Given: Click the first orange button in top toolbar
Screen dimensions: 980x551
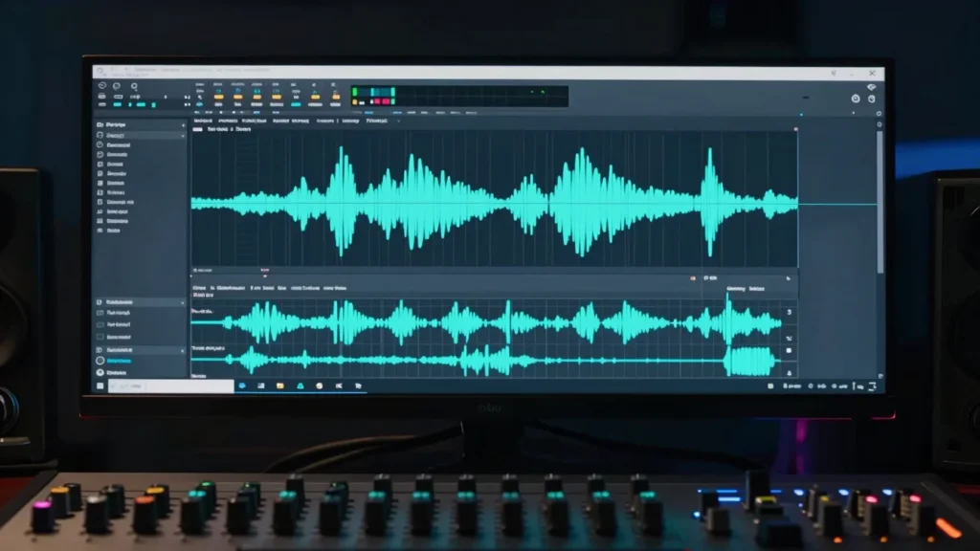Looking at the screenshot, I should [219, 98].
